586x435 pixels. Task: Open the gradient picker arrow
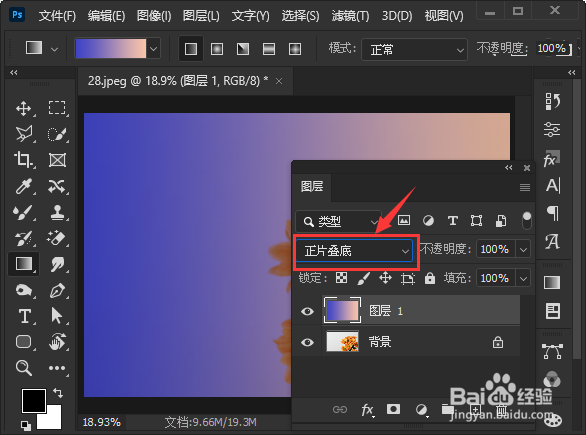pos(153,49)
